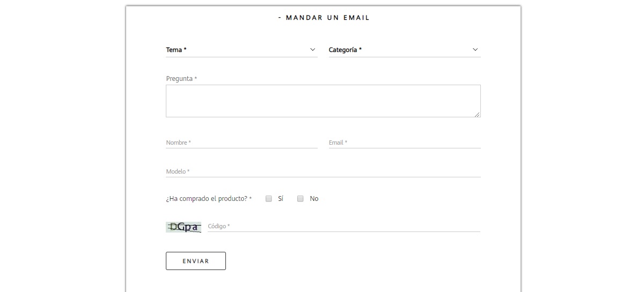Click the Nombre input field
644x292 pixels.
click(241, 143)
